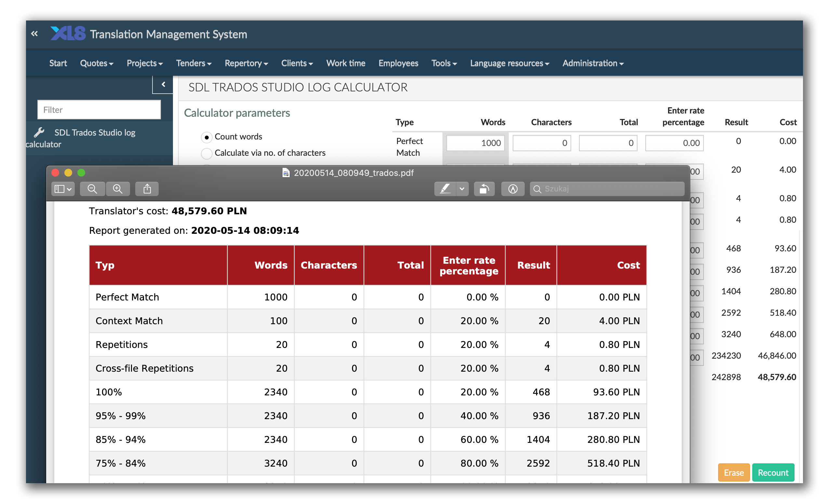Click the Erase button
Image resolution: width=829 pixels, height=504 pixels.
(x=734, y=473)
